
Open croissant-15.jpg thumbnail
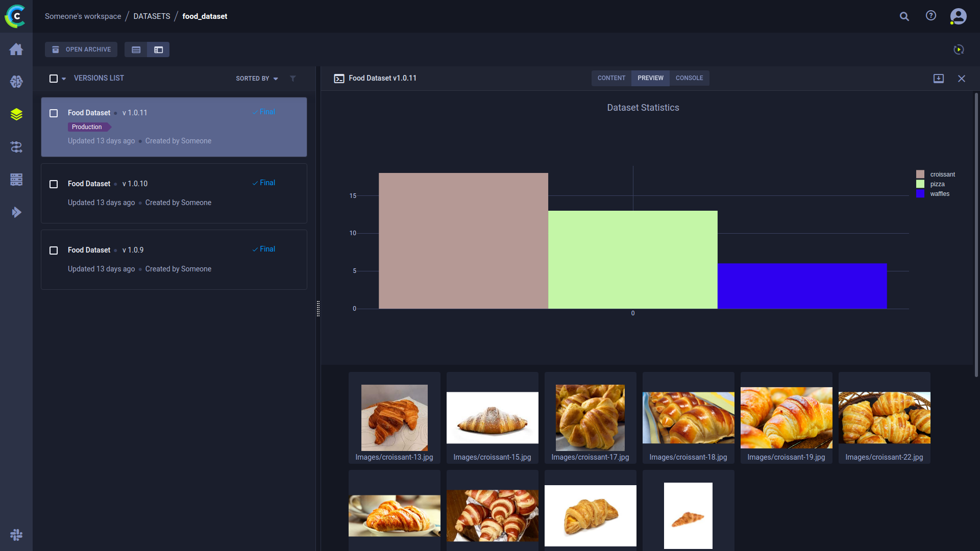(493, 418)
